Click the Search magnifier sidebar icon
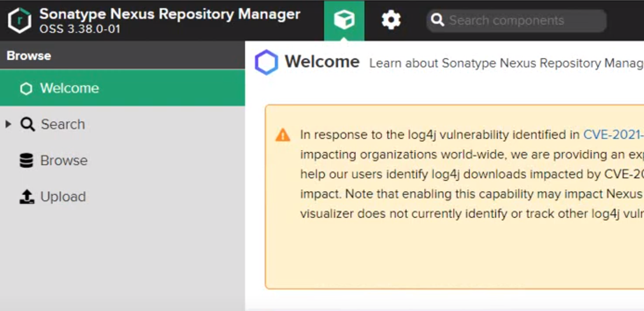The width and height of the screenshot is (644, 311). [28, 125]
